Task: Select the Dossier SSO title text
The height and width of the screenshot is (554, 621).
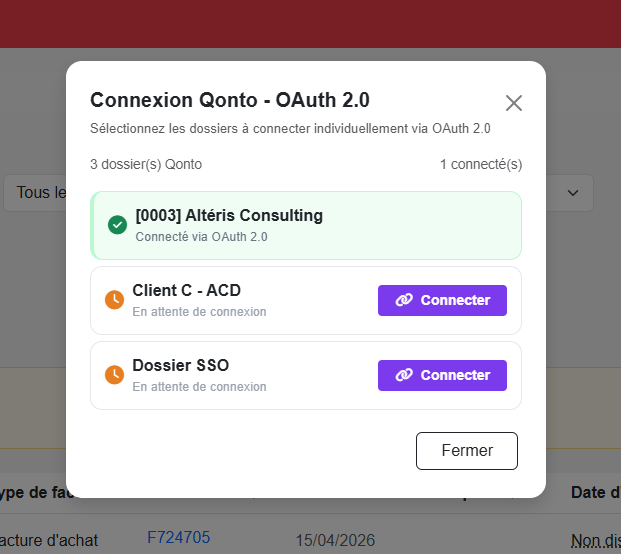Action: tap(181, 366)
